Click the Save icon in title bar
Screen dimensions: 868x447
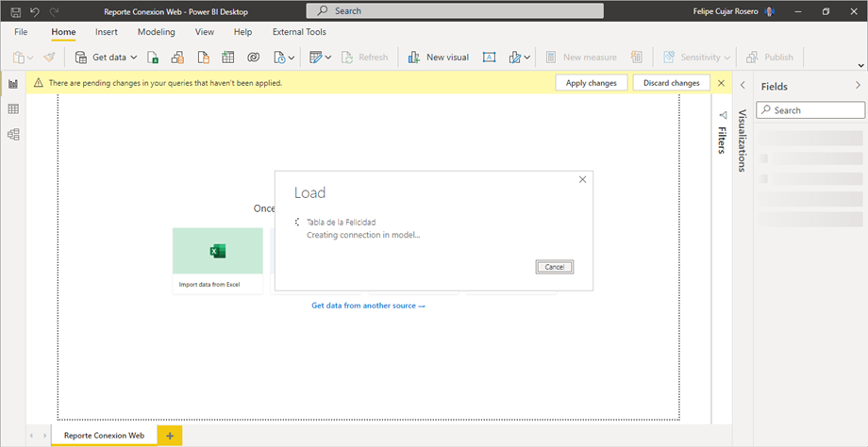[x=17, y=11]
